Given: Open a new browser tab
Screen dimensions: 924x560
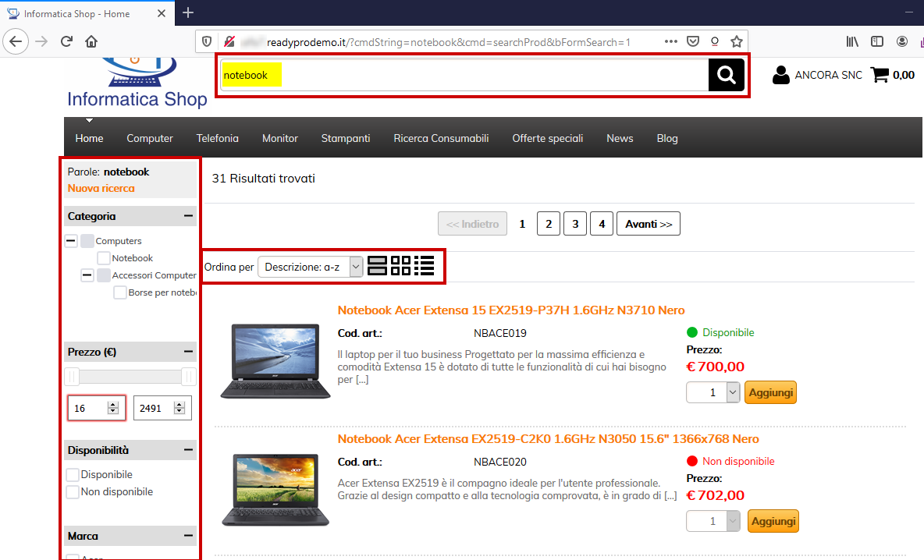Looking at the screenshot, I should pyautogui.click(x=188, y=12).
